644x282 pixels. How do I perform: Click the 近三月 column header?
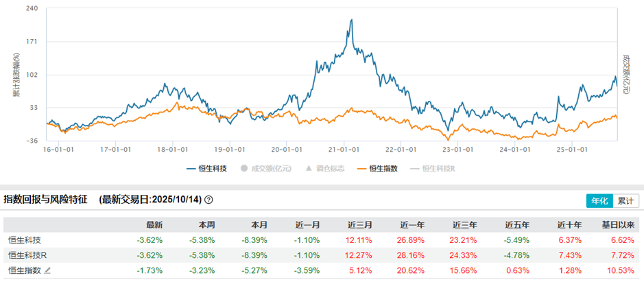pyautogui.click(x=361, y=224)
